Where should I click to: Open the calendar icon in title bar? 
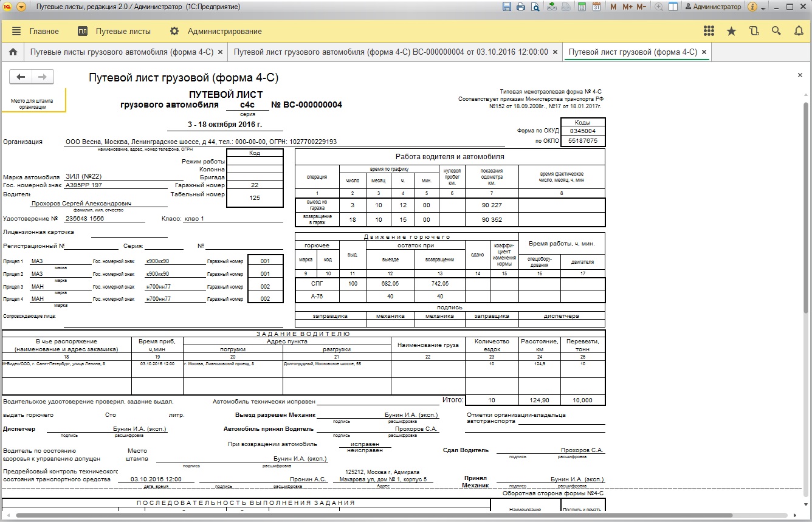596,7
